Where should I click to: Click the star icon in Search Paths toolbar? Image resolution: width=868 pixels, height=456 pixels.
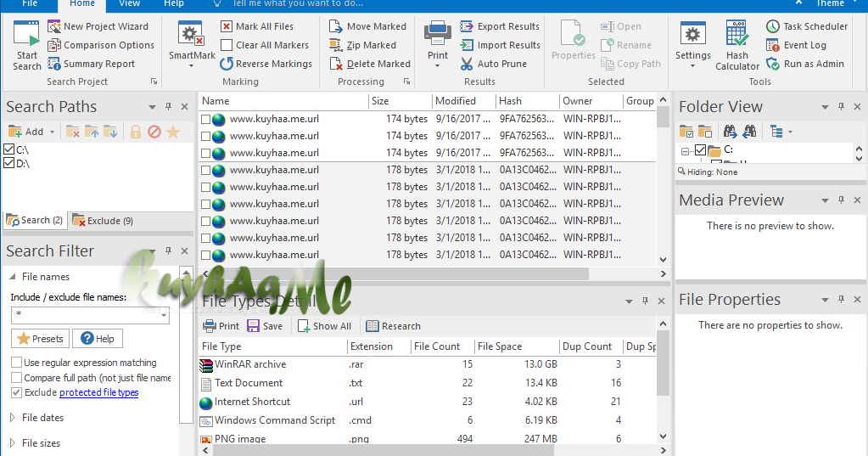(173, 132)
